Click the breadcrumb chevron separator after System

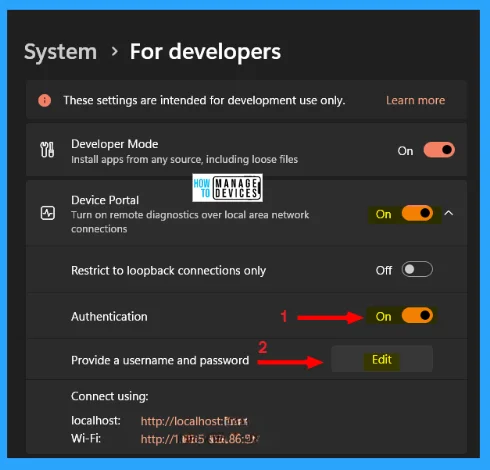tap(115, 51)
